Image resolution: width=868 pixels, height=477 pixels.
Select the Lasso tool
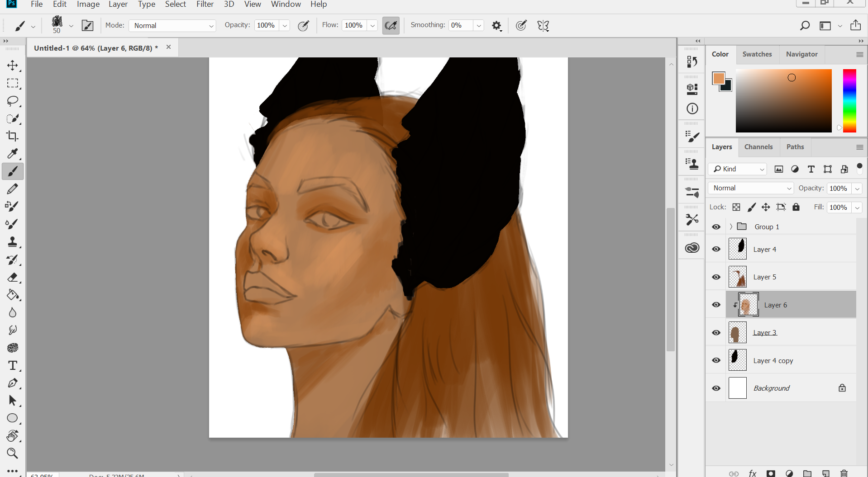tap(12, 101)
